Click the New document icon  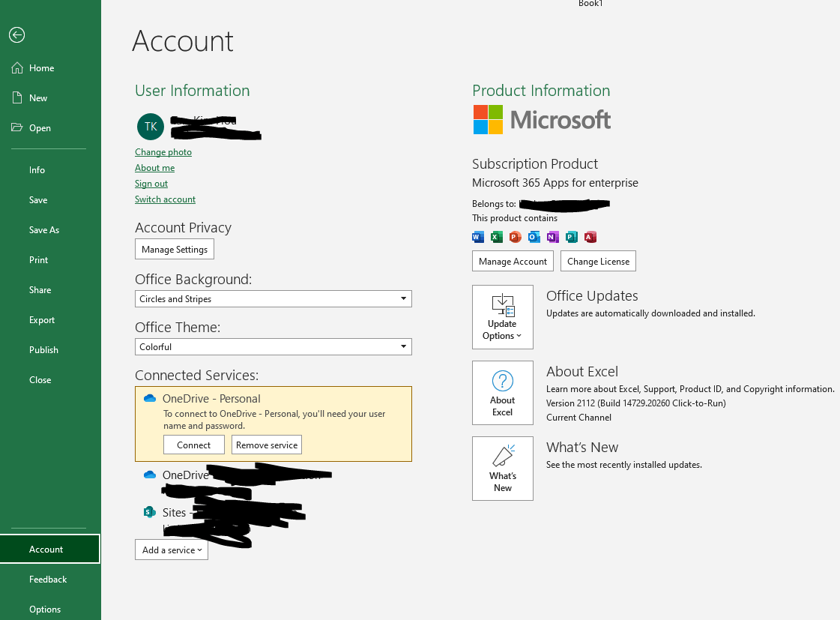(17, 97)
